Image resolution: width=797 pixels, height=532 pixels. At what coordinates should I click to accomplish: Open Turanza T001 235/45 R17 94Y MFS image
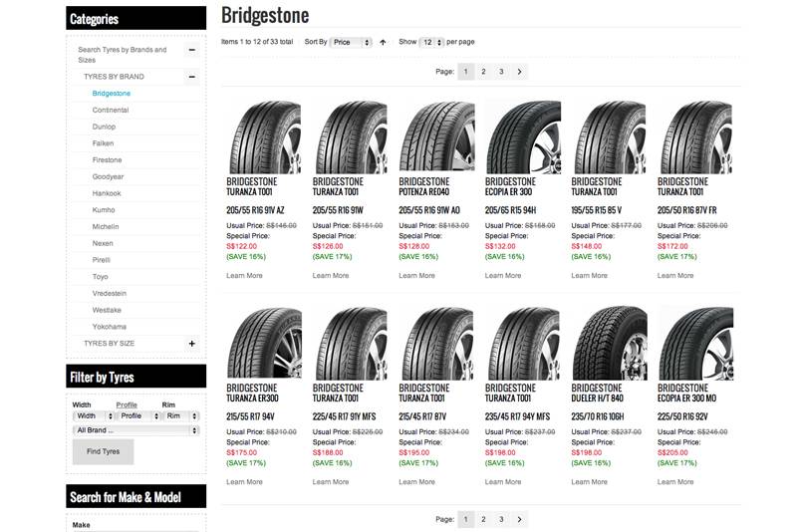click(x=523, y=344)
